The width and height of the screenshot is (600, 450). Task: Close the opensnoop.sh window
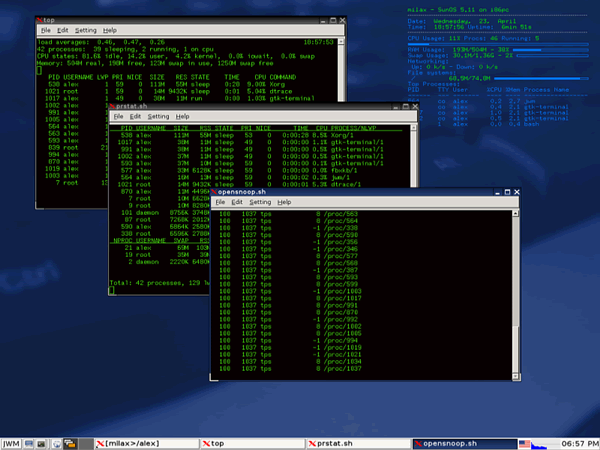point(517,192)
